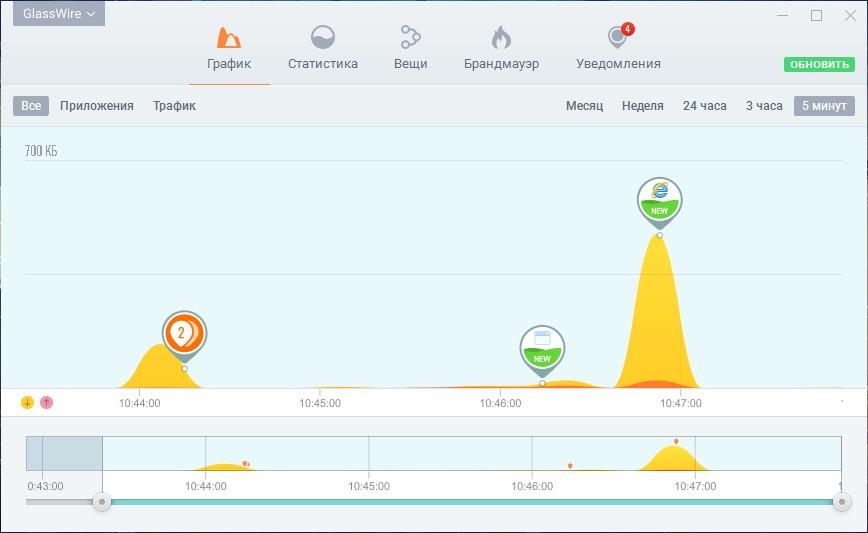Click the left timeline slider handle

[x=101, y=502]
